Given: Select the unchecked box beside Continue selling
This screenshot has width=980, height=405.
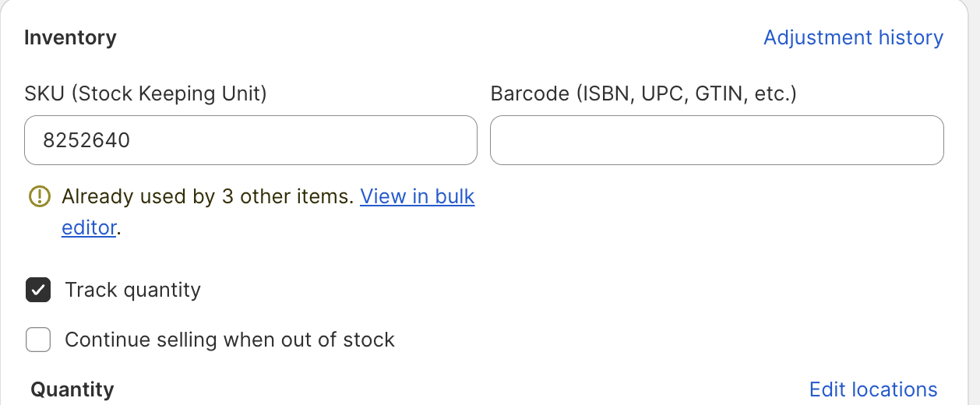Looking at the screenshot, I should (38, 340).
